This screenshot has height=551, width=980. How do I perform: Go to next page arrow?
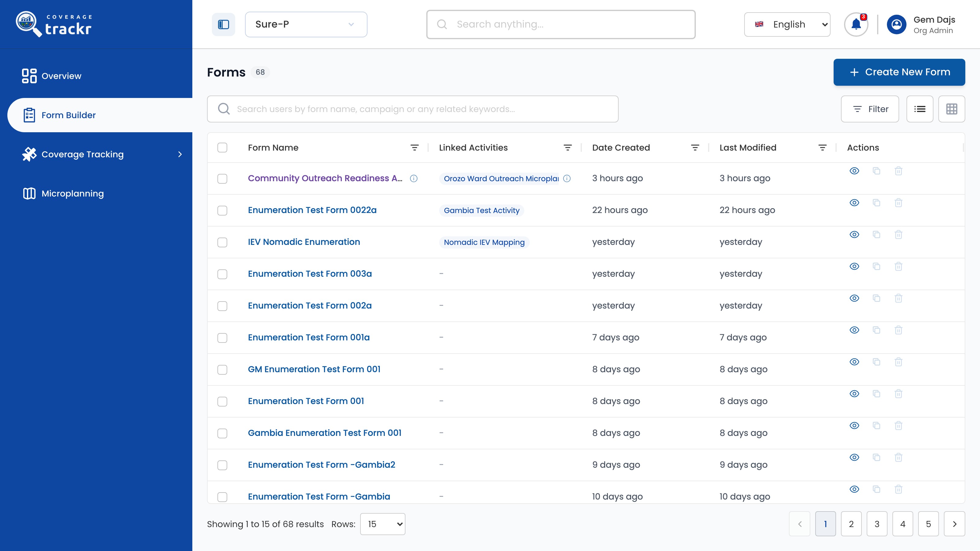[955, 524]
